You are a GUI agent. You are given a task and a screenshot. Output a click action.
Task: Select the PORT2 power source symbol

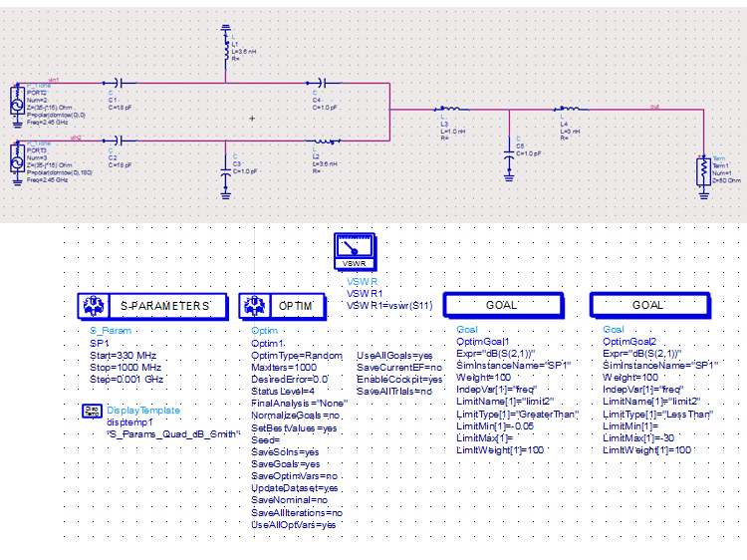[x=17, y=106]
